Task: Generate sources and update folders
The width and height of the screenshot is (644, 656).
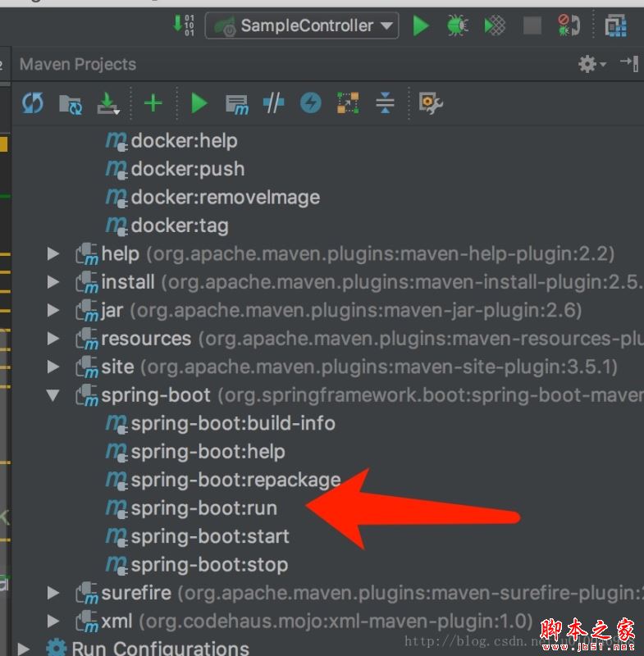Action: click(x=71, y=104)
